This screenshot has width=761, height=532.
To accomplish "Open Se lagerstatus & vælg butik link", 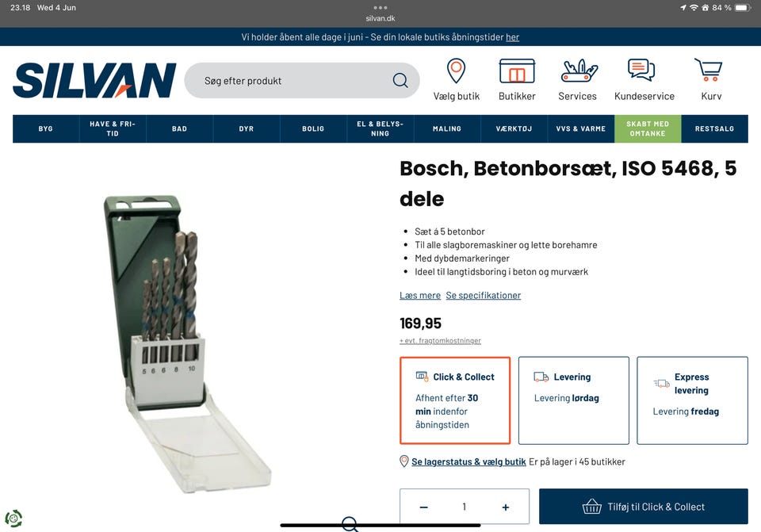I will click(468, 461).
